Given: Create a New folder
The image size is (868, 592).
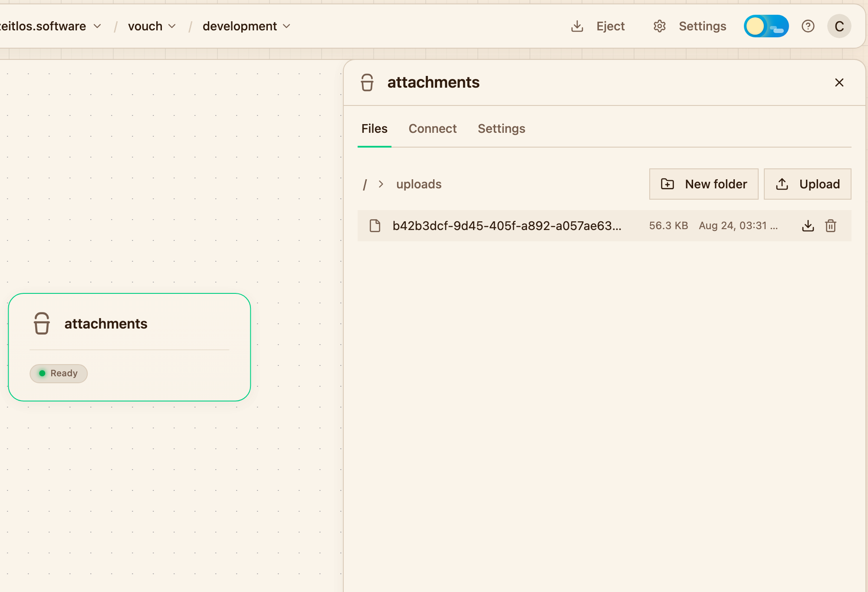Looking at the screenshot, I should (x=704, y=184).
